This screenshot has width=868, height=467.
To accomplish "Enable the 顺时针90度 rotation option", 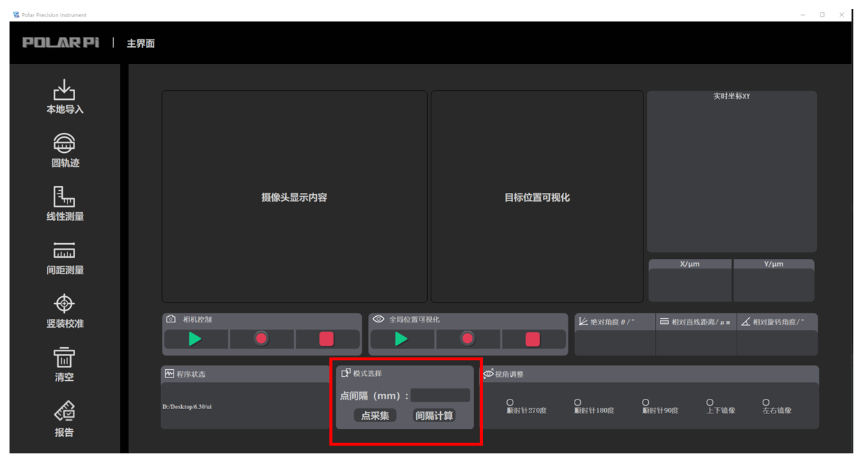I will [645, 402].
